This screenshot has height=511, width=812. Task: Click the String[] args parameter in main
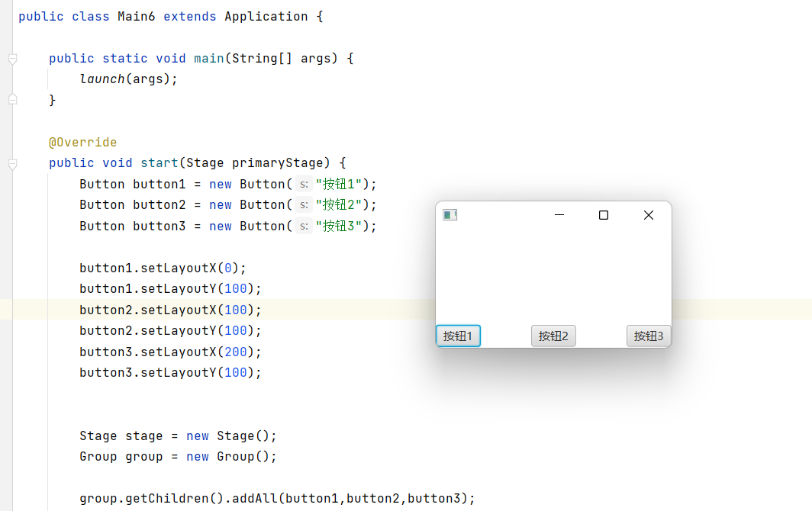click(281, 59)
